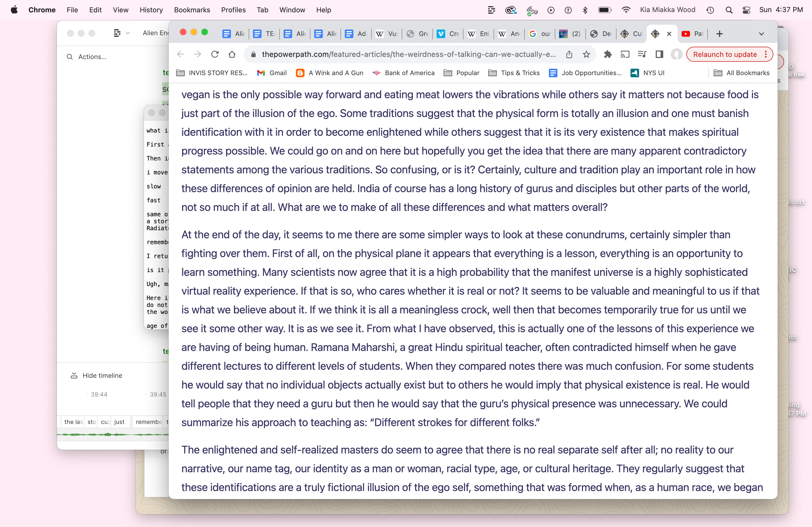This screenshot has height=527, width=812.
Task: Open the Chrome File menu
Action: [x=72, y=10]
